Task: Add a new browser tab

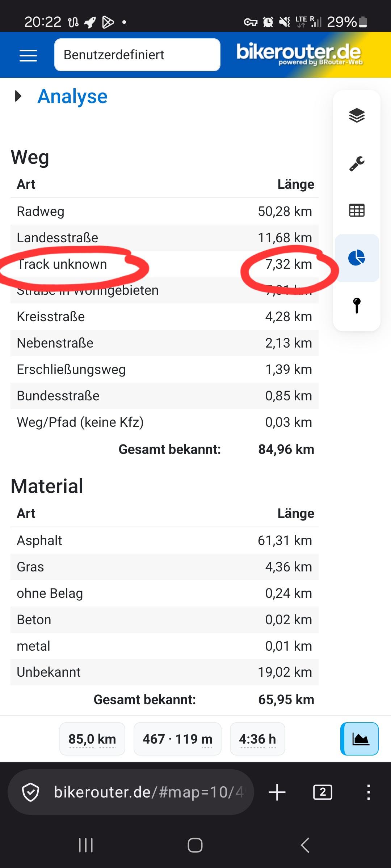Action: (277, 792)
